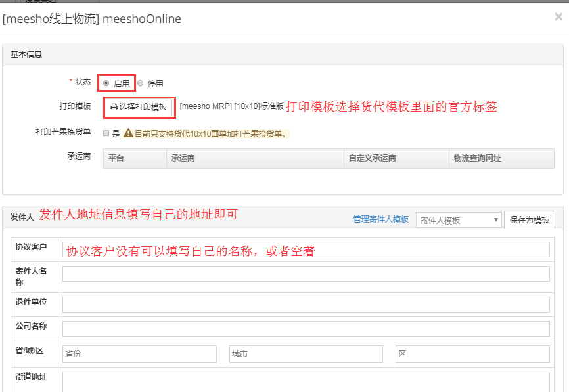Screen dimensions: 569x392
Task: Click the yellow warning triangle icon
Action: click(x=128, y=133)
